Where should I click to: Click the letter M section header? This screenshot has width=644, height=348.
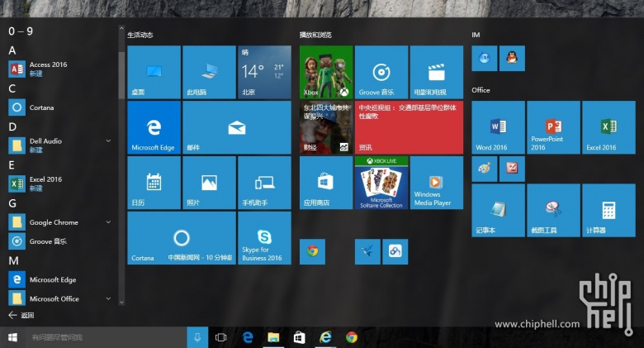click(x=13, y=260)
